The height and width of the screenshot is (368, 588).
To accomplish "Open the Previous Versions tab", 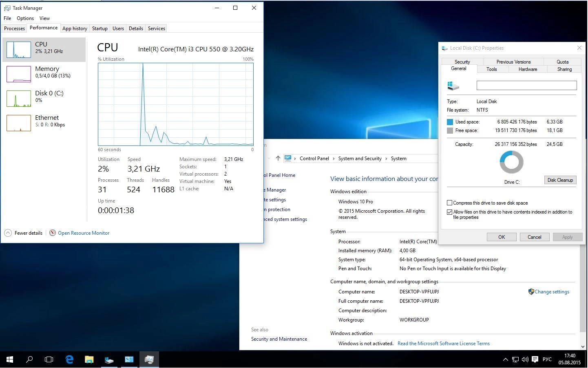I will tap(514, 62).
